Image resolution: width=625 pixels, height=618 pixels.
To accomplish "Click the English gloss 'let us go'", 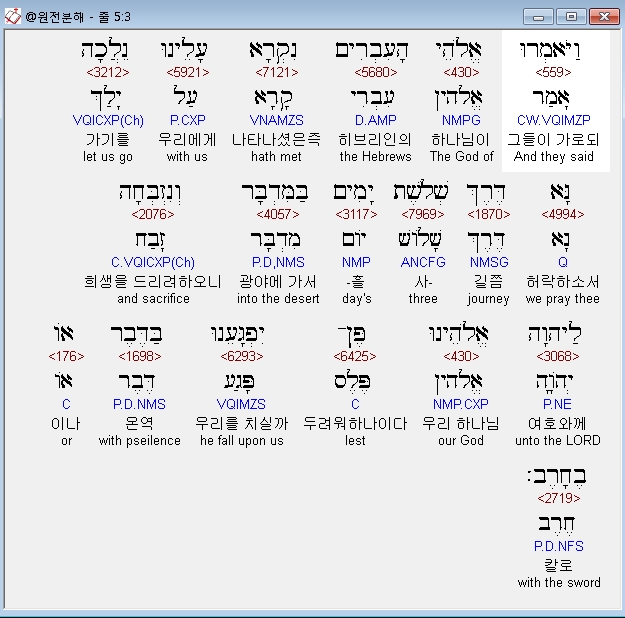I will coord(108,157).
